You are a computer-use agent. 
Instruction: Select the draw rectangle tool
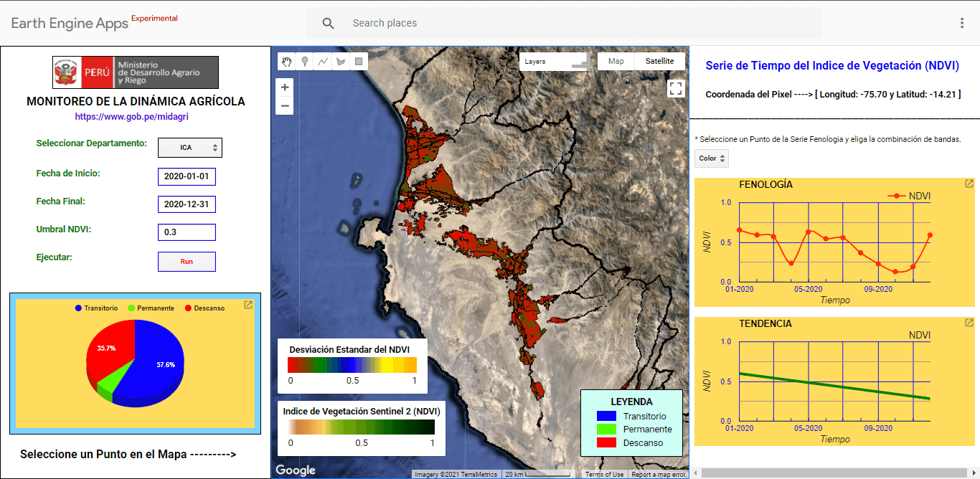pos(359,62)
